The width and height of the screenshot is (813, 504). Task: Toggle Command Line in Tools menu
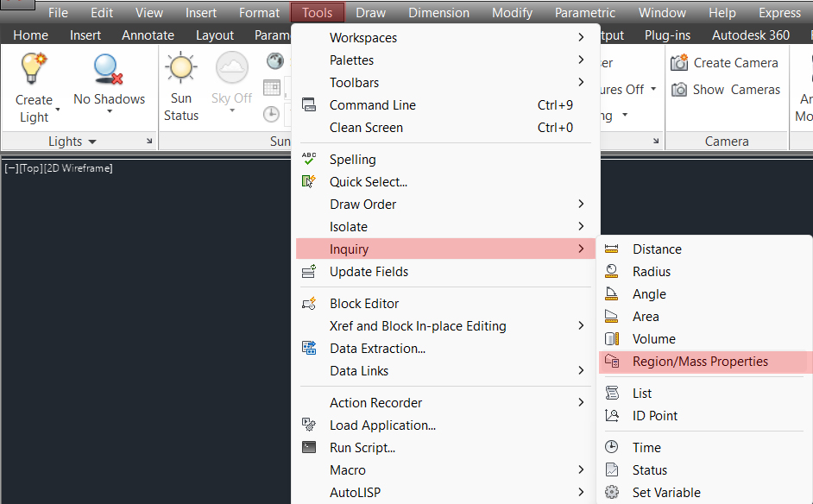coord(373,105)
